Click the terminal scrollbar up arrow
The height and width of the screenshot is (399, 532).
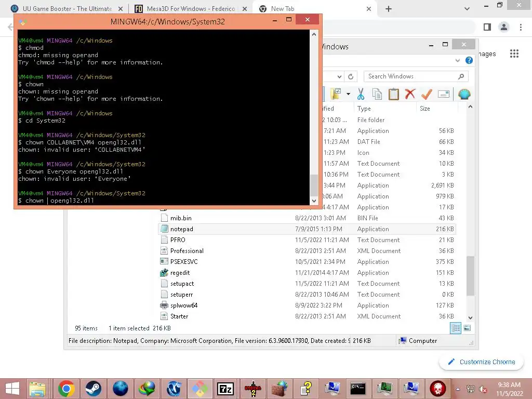(x=314, y=34)
